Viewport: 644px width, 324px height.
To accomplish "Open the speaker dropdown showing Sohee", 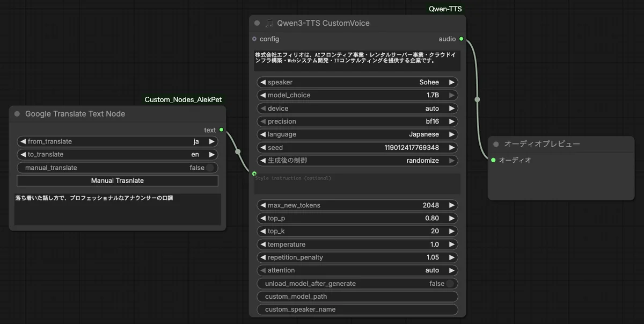I will 357,82.
